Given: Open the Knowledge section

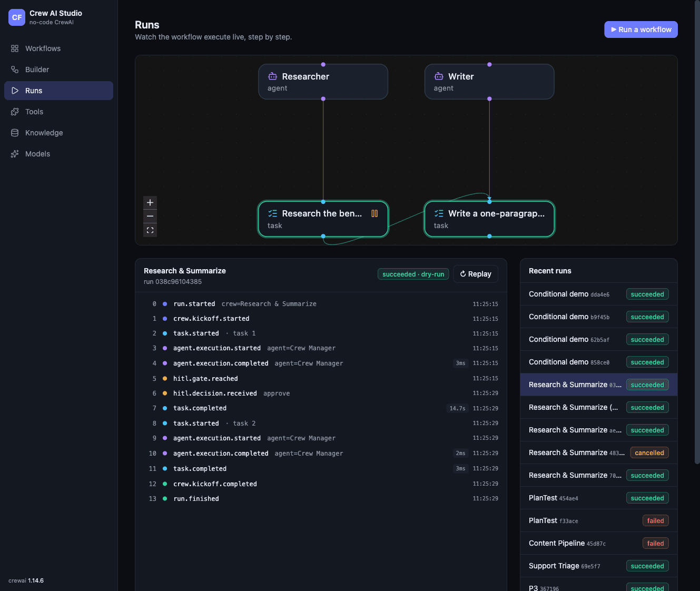Looking at the screenshot, I should click(x=58, y=133).
